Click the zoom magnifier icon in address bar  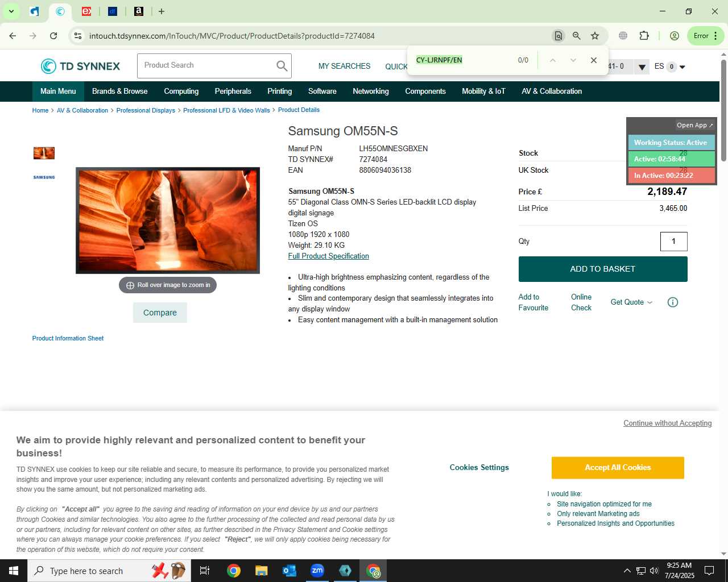point(577,36)
